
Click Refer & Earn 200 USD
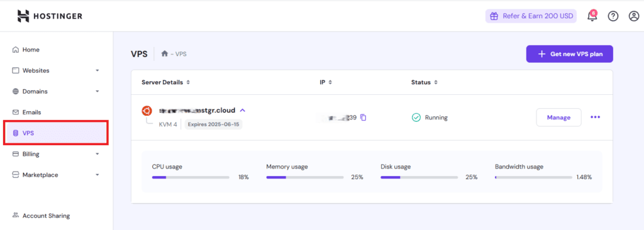[531, 16]
